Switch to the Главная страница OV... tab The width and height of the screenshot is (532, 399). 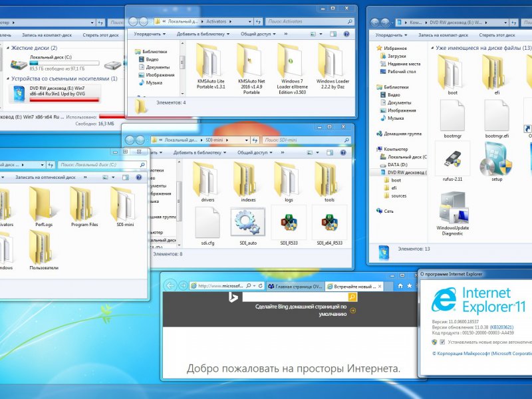(295, 287)
